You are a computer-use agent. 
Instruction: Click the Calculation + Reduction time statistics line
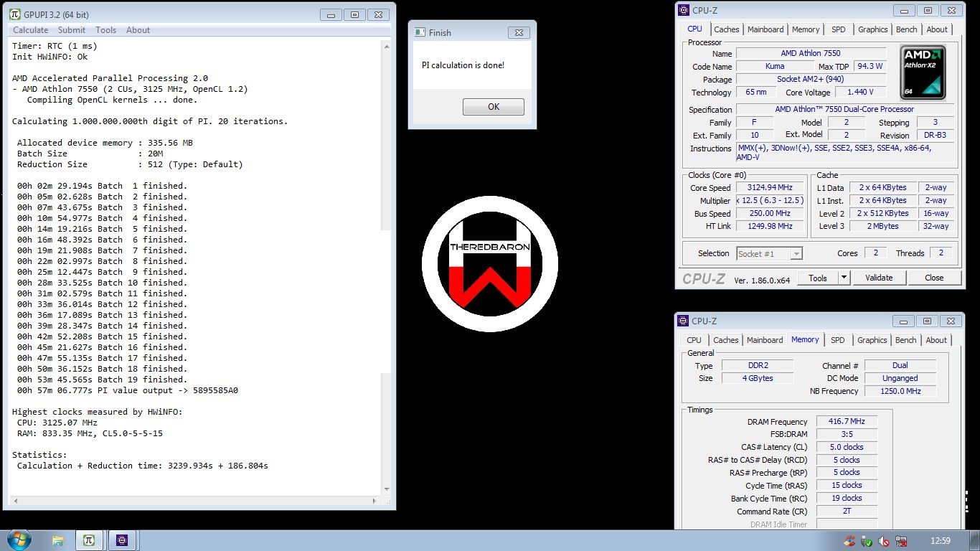pos(143,466)
